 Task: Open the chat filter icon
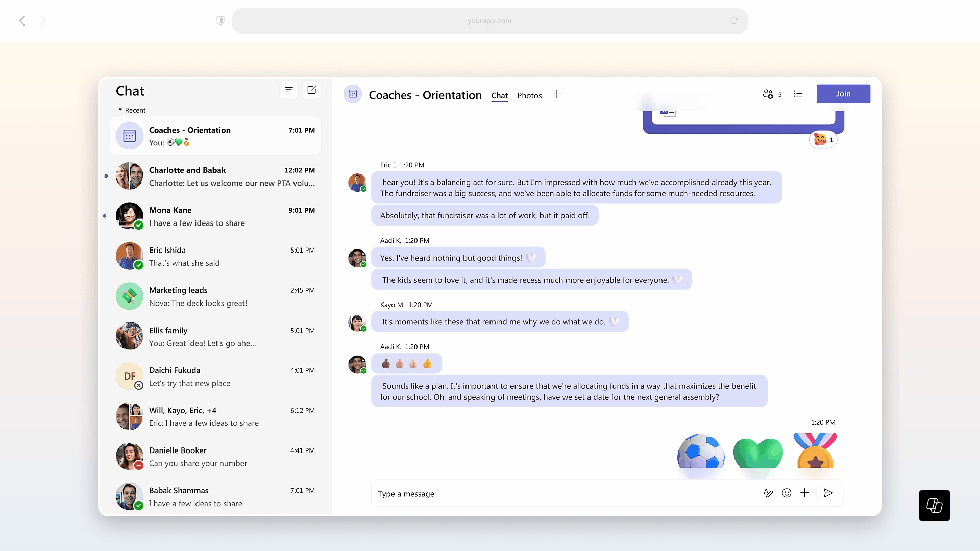click(x=288, y=90)
